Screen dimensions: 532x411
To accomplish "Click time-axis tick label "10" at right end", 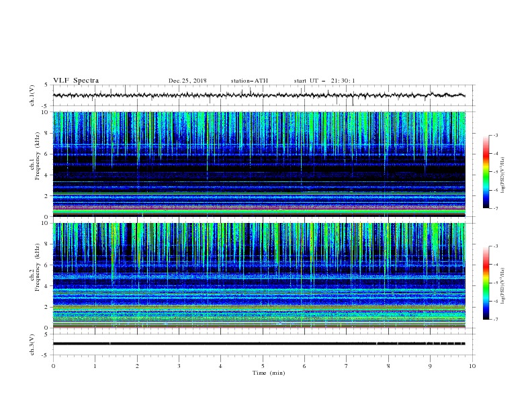I will [472, 366].
